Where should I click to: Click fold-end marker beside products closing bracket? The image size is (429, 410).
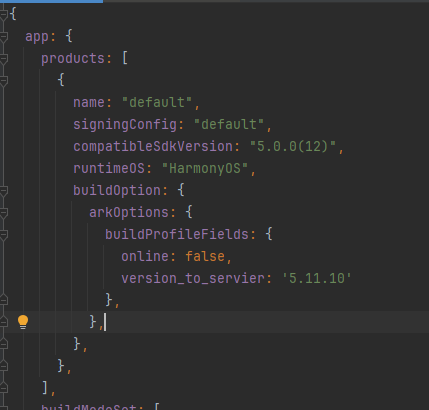4,388
